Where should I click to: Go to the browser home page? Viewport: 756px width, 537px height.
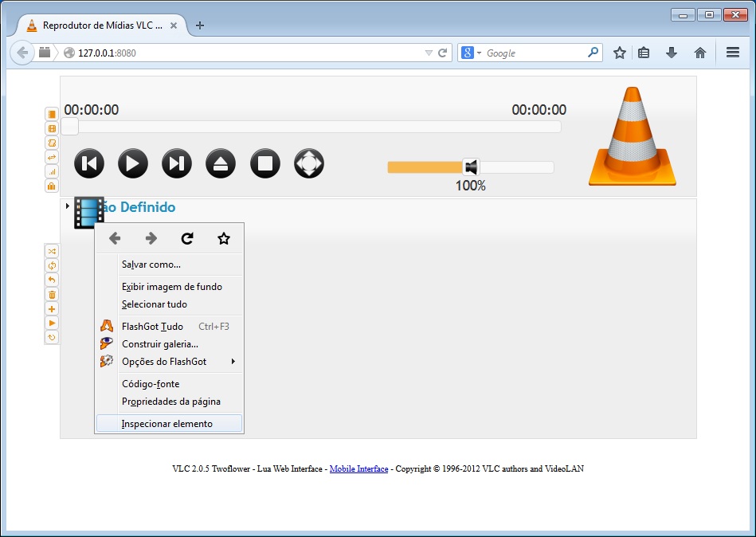click(x=700, y=53)
